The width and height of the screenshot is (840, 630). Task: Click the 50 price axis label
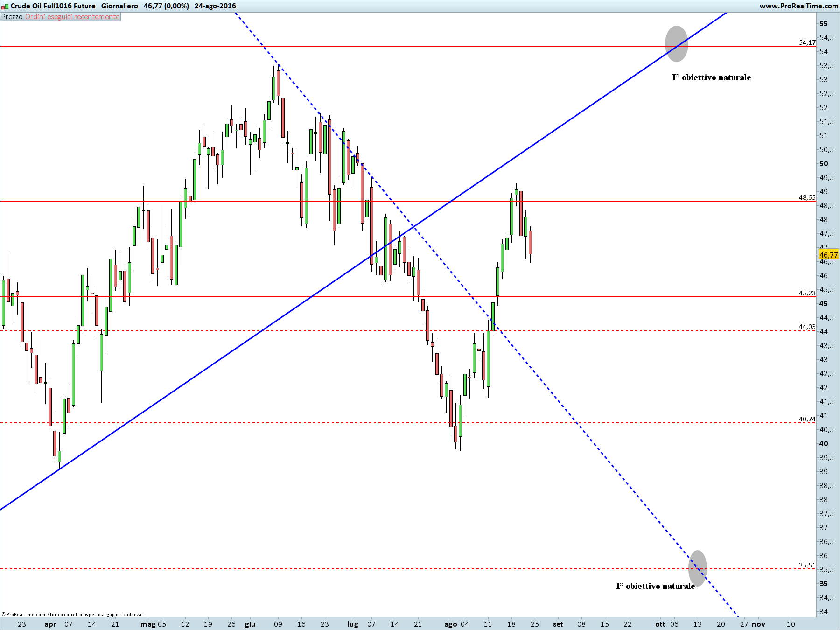point(824,164)
